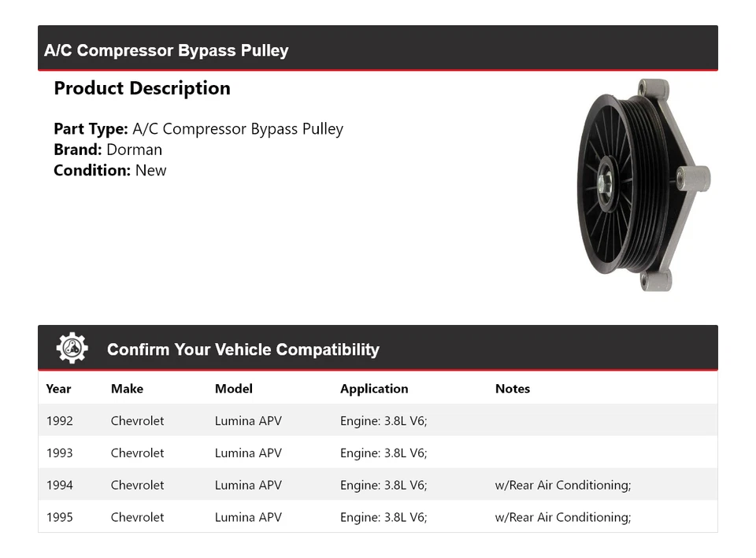Click the Part Type line

(x=198, y=129)
